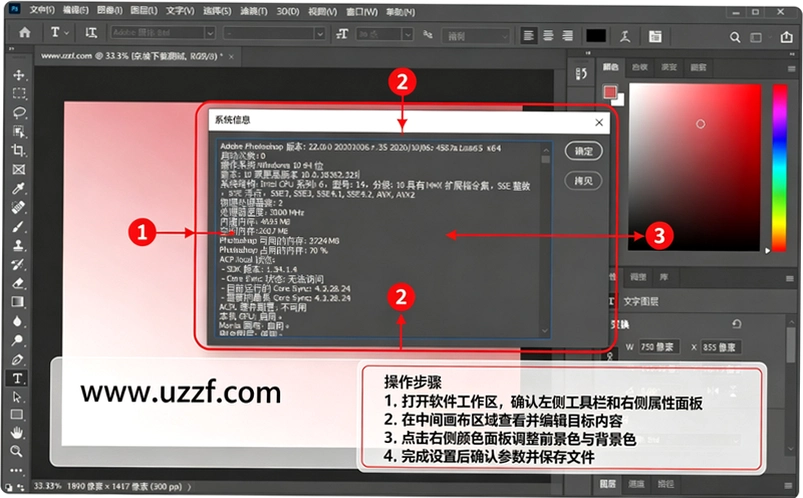The image size is (803, 498).
Task: Click the black text color swatch
Action: tap(596, 36)
